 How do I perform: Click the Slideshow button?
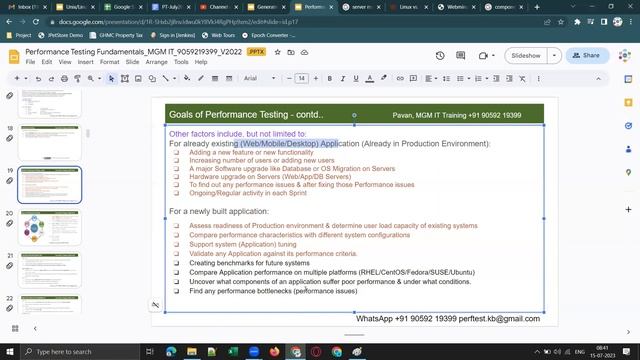tap(526, 56)
